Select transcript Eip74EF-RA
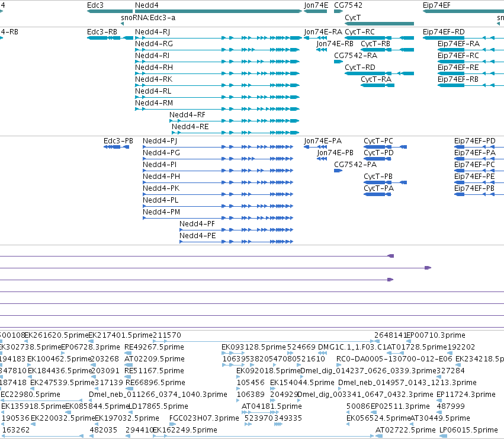 pos(458,44)
